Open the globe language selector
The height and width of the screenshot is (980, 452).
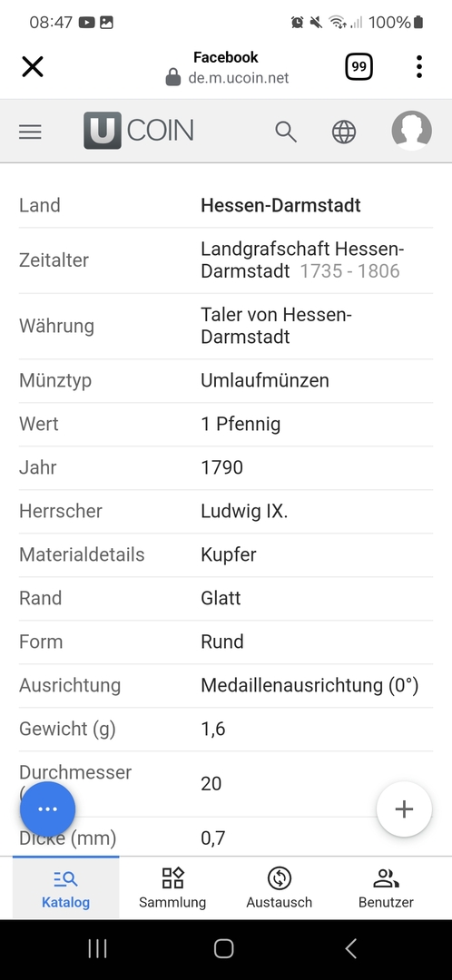point(344,132)
